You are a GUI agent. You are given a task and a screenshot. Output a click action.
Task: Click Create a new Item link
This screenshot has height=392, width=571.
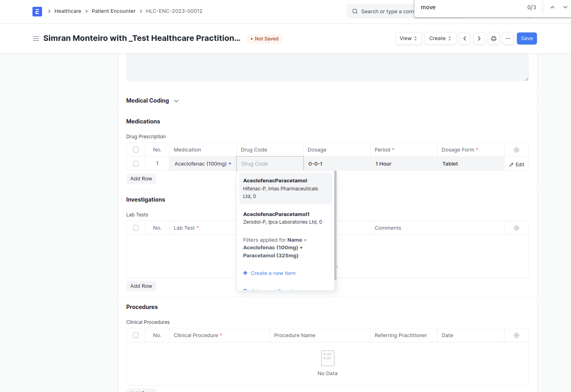click(x=269, y=273)
